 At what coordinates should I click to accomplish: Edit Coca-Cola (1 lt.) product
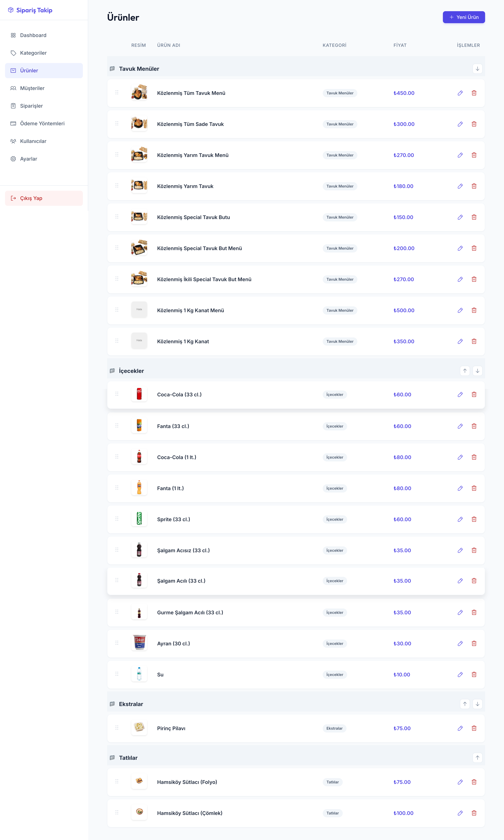460,457
